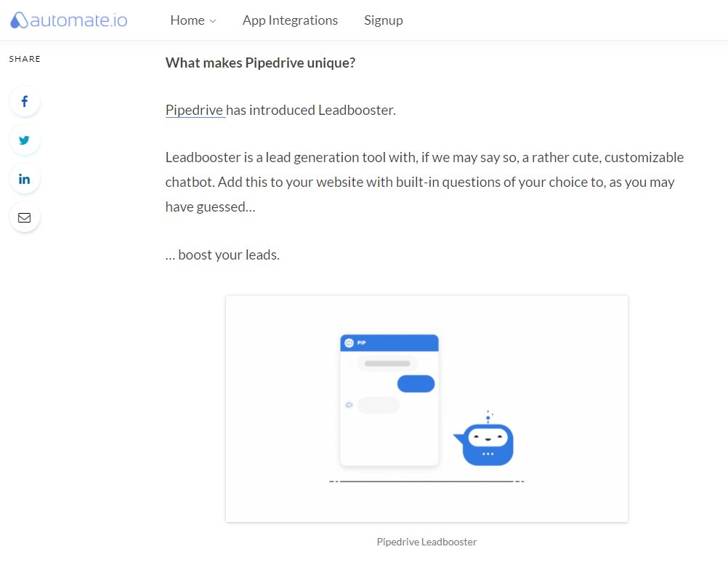Click the "… boost your leads." line

coord(222,255)
